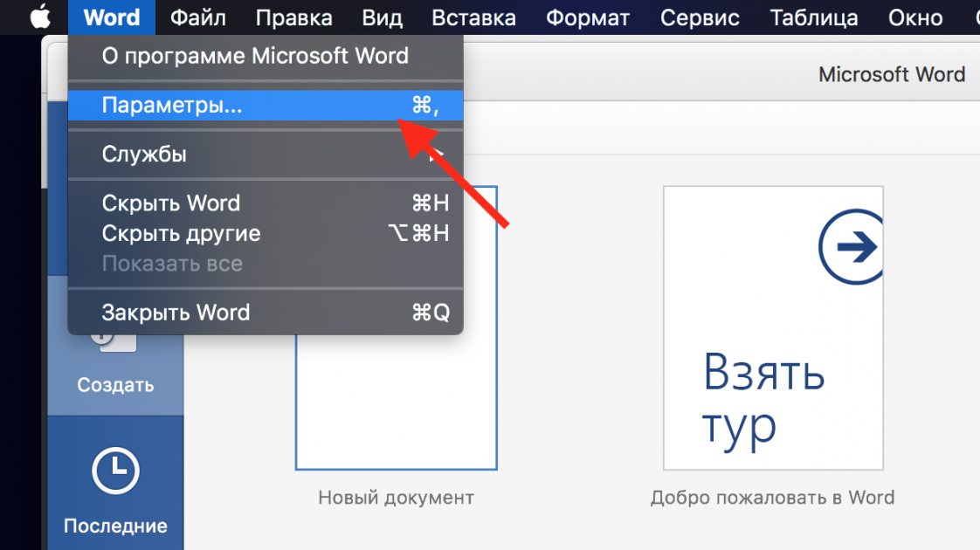Close the open Word application menu
Image resolution: width=980 pixels, height=550 pixels.
coord(111,17)
